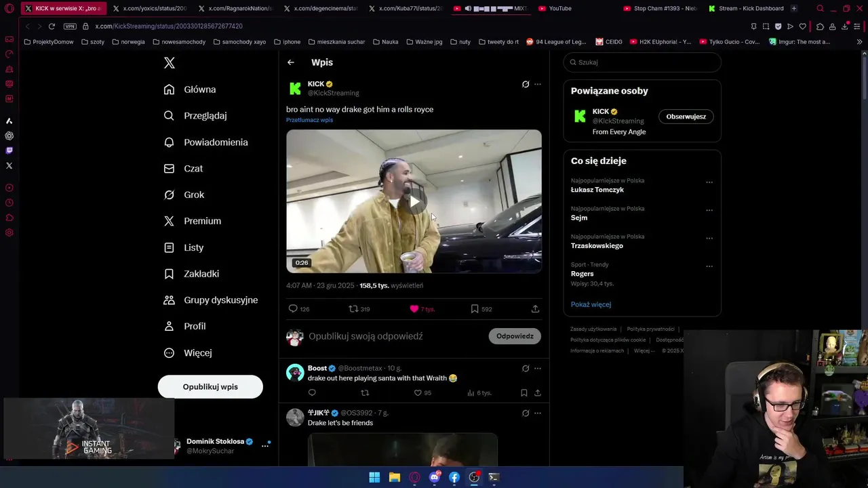Open Facebook icon in taskbar
The height and width of the screenshot is (488, 868).
tap(454, 477)
